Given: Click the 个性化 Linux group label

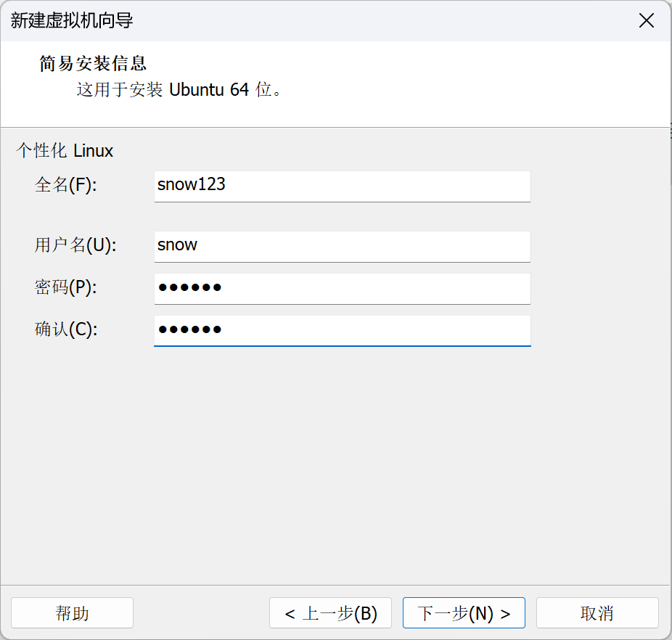Looking at the screenshot, I should click(x=65, y=150).
